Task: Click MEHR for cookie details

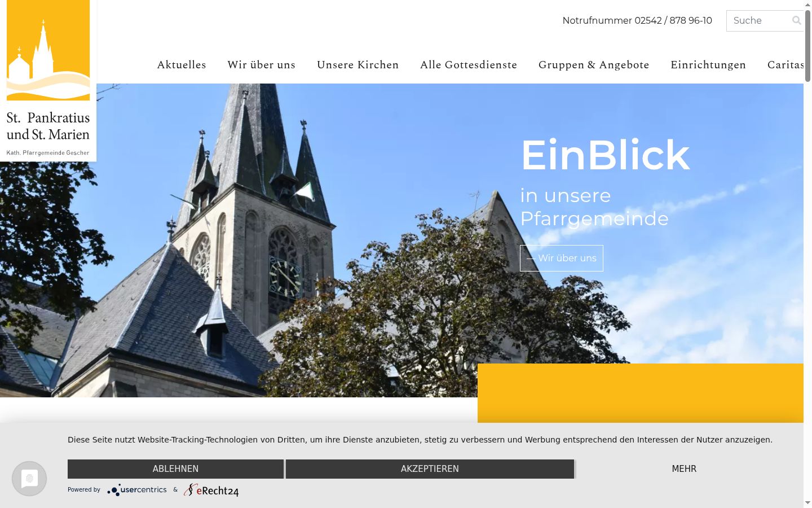Action: point(684,469)
